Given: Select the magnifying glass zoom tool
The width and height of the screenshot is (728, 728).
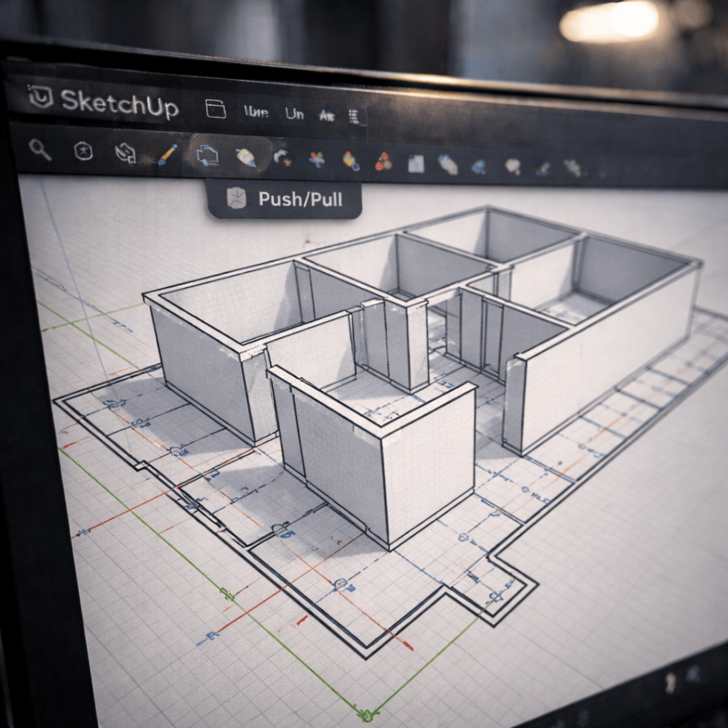Looking at the screenshot, I should [x=41, y=149].
